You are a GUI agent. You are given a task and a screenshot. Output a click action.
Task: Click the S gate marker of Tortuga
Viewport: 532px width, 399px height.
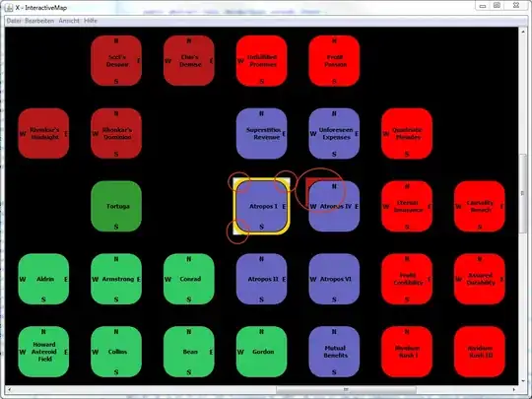116,227
